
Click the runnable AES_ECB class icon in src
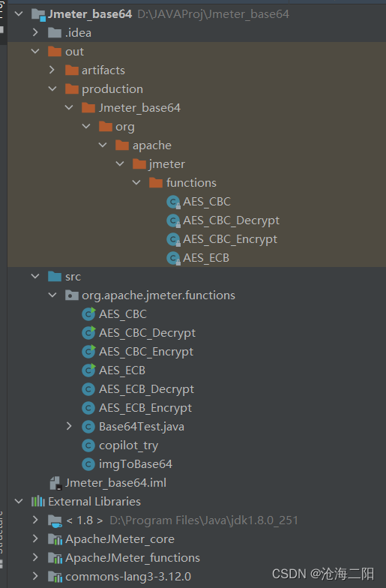(88, 370)
